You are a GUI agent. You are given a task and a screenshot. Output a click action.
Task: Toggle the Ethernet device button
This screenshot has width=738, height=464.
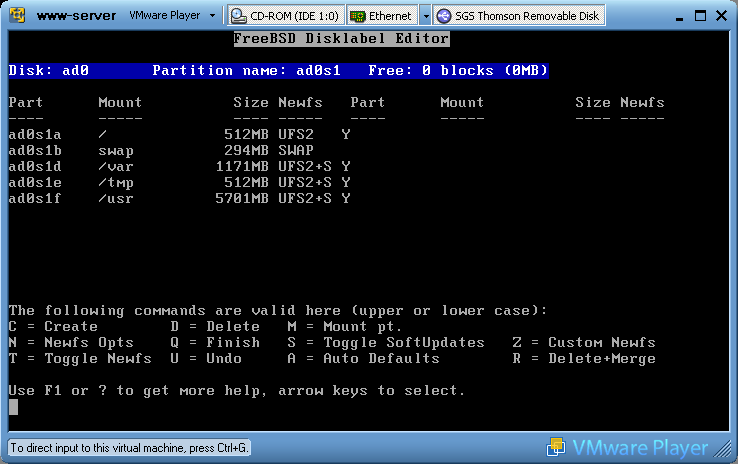tap(382, 16)
